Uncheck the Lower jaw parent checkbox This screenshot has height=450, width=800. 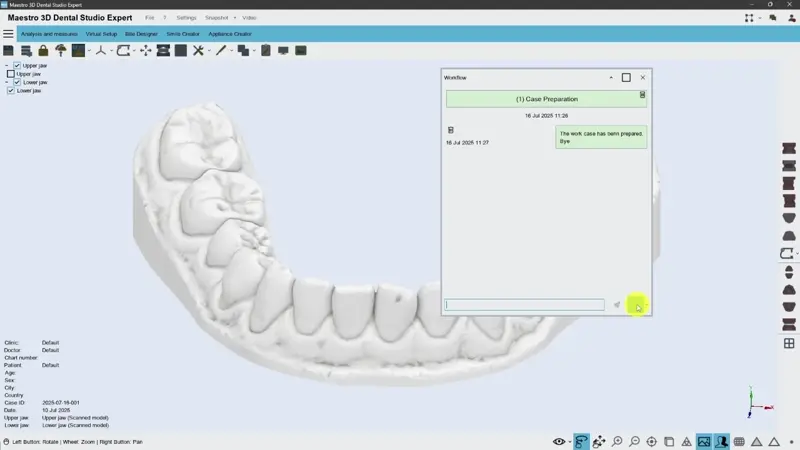[x=17, y=82]
